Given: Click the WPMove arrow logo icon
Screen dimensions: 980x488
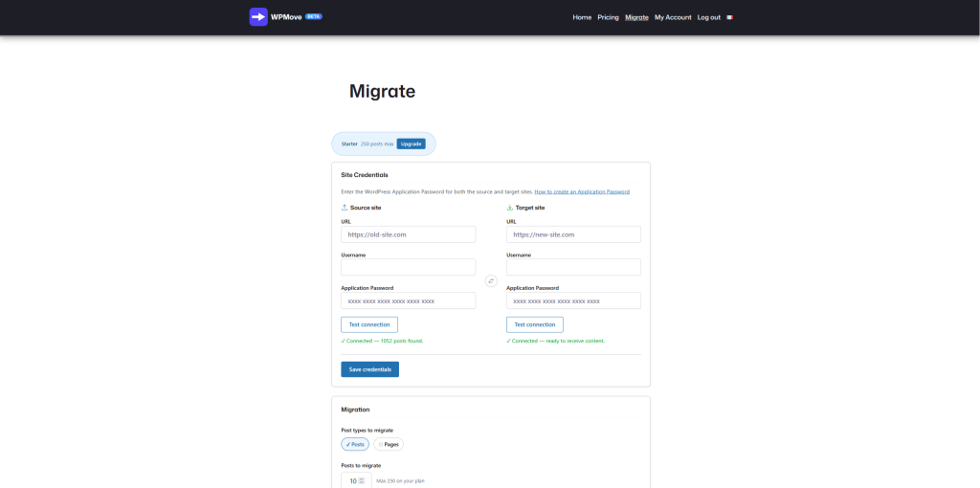Looking at the screenshot, I should click(258, 17).
